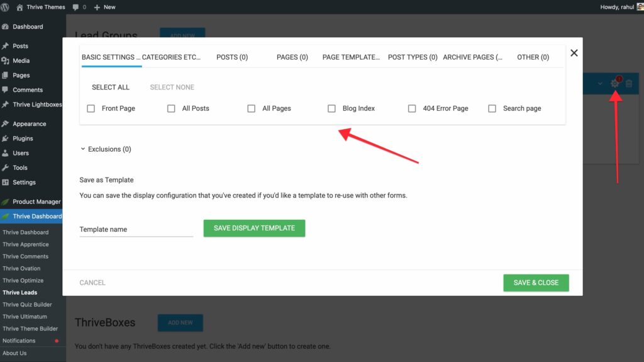Close the display settings modal with X
This screenshot has height=362, width=644.
click(x=574, y=54)
